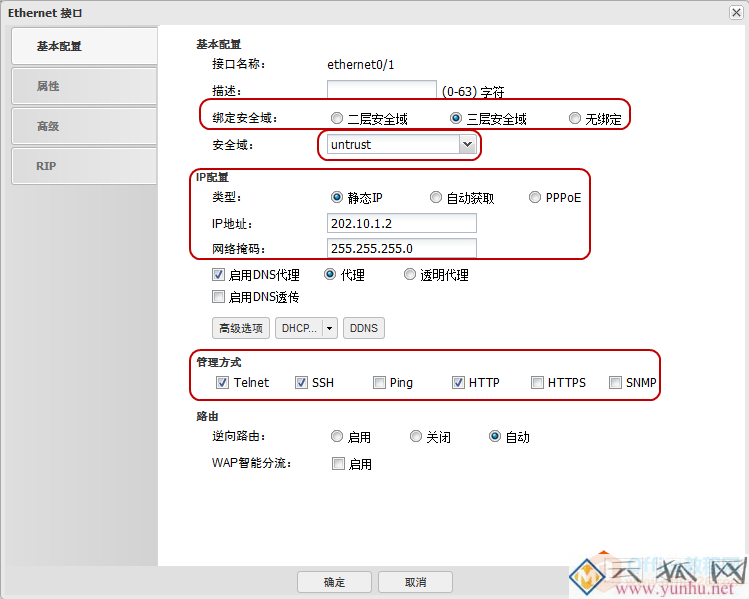Click the IP地址 field with 202.10.1.2
The height and width of the screenshot is (599, 749).
[x=402, y=223]
